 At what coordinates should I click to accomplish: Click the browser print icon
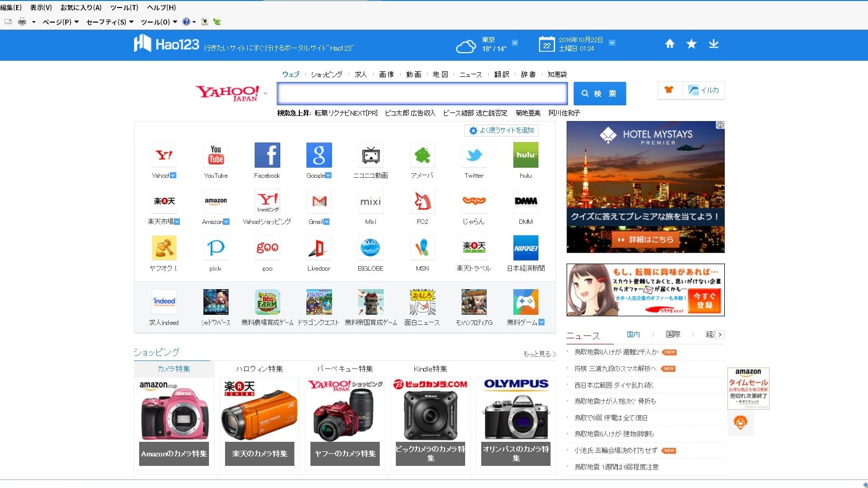[x=22, y=22]
